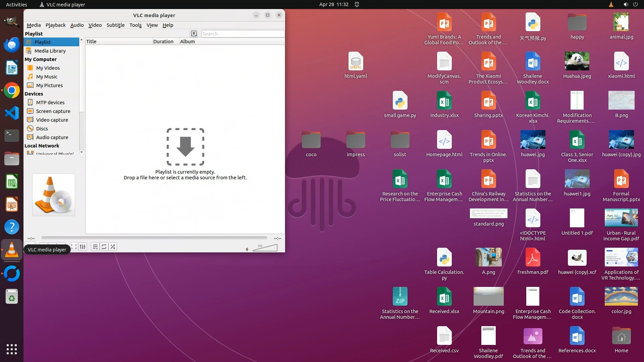This screenshot has width=644, height=362.
Task: Open Thunderbird from the dock
Action: [12, 45]
